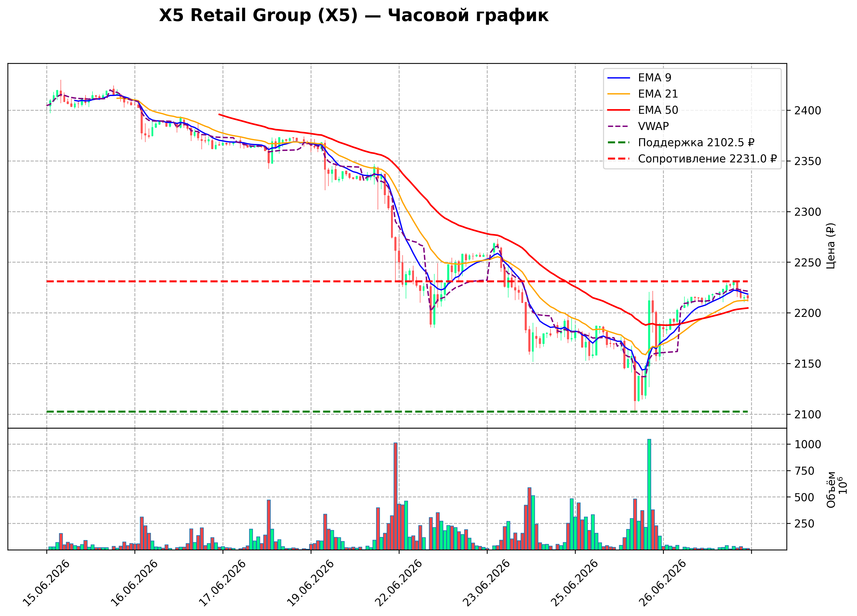Click the tallest red volume bar near 22.06.2026
857x616 pixels.
point(396,496)
